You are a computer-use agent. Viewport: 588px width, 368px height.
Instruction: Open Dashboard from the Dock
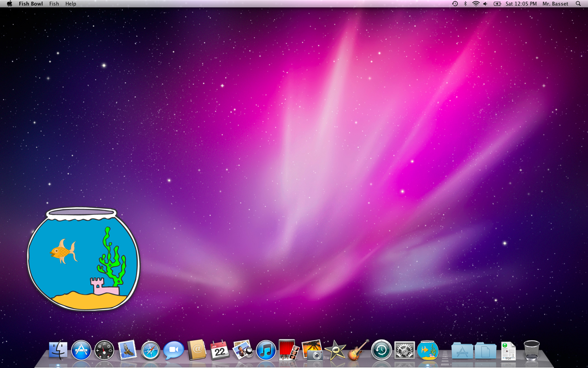tap(104, 351)
